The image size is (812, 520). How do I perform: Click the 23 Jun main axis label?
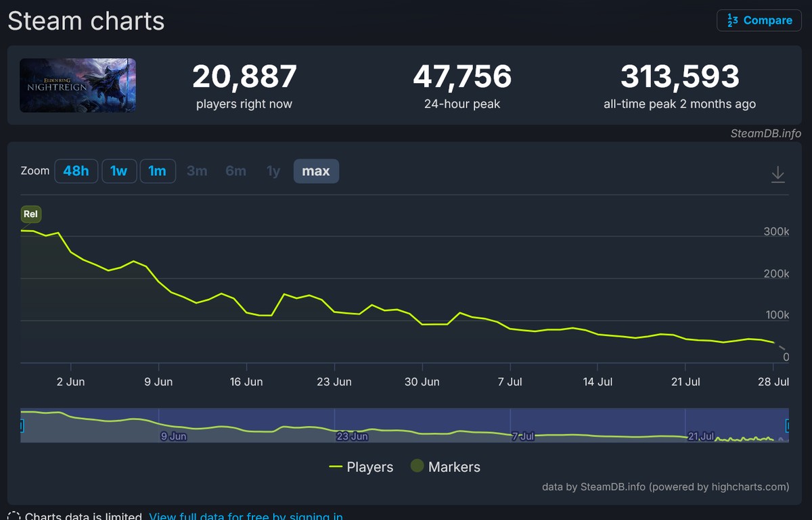334,381
